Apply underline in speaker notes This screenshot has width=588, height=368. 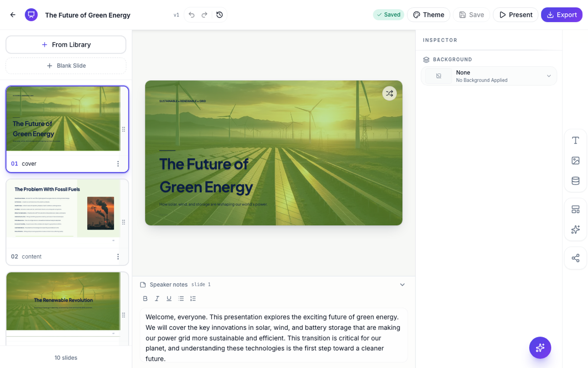[x=169, y=298]
